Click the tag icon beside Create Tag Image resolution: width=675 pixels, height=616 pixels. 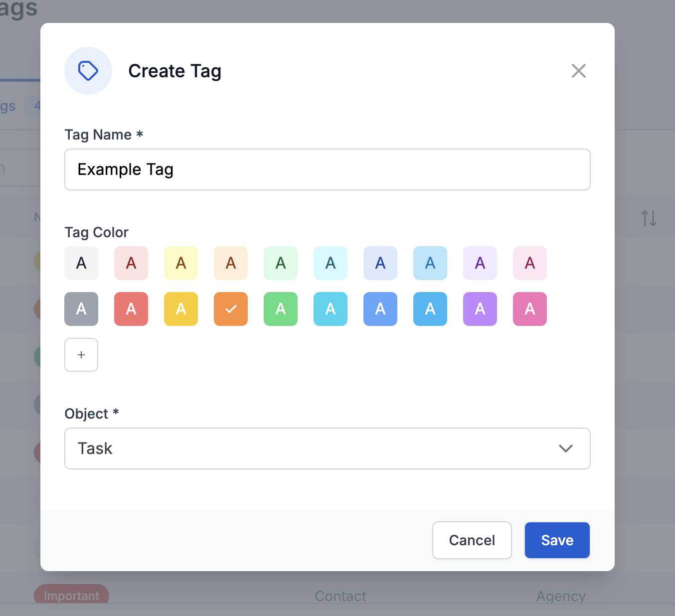(x=88, y=71)
